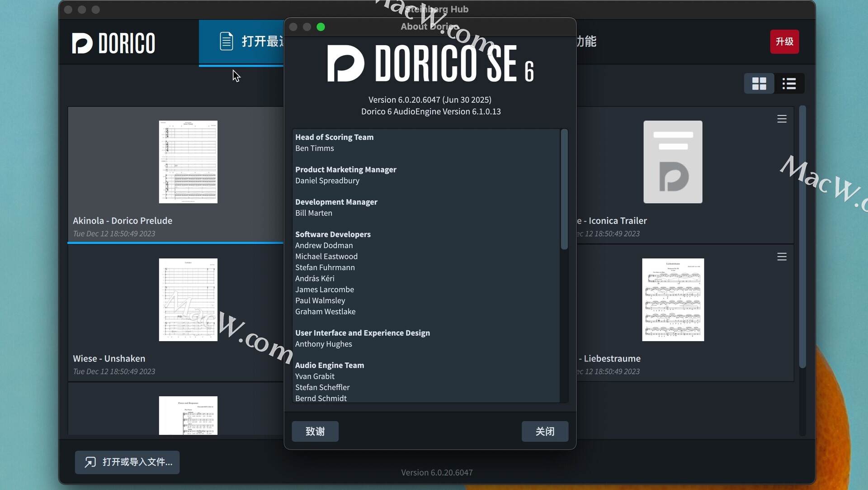Zoom the About Dorico window green button
Image resolution: width=868 pixels, height=490 pixels.
(321, 27)
